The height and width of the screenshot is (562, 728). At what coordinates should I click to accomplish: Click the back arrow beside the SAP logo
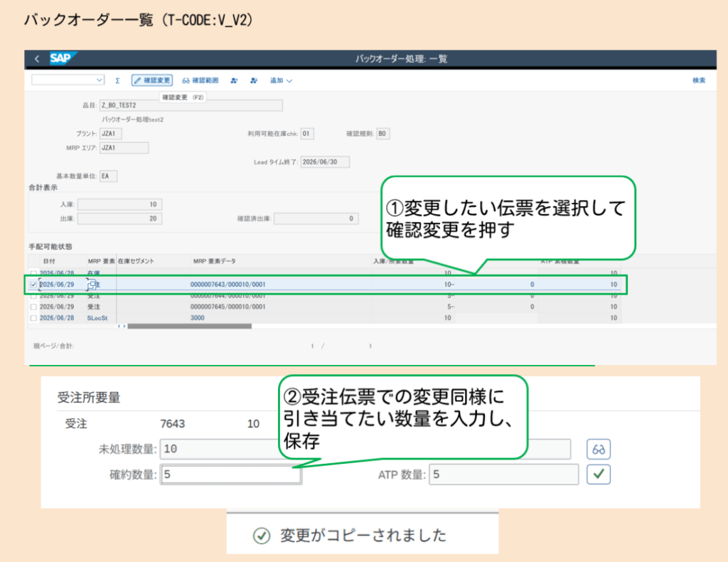(37, 58)
